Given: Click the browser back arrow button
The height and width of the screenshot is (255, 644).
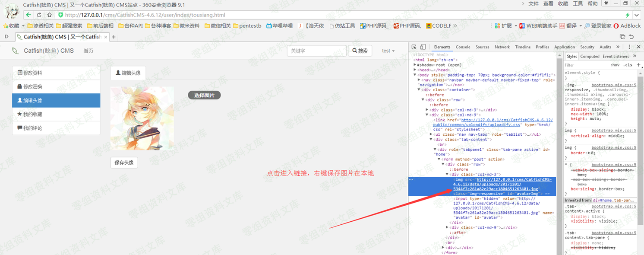Looking at the screenshot, I should 28,15.
